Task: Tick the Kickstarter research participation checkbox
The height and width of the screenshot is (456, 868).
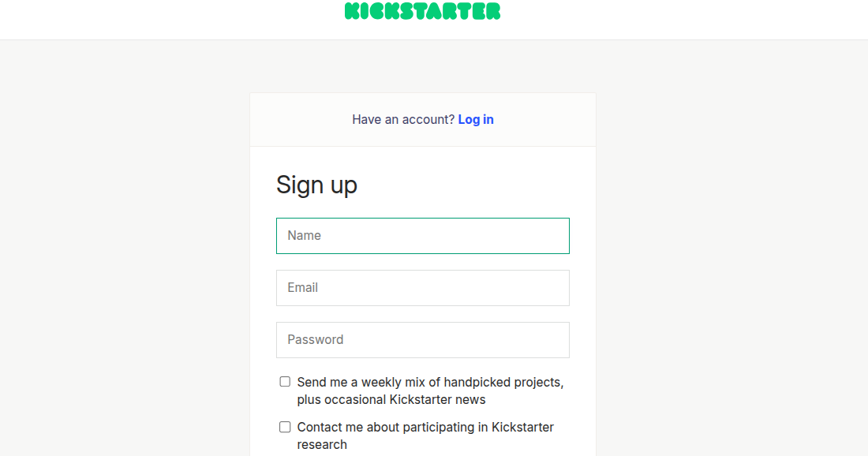Action: (x=285, y=427)
